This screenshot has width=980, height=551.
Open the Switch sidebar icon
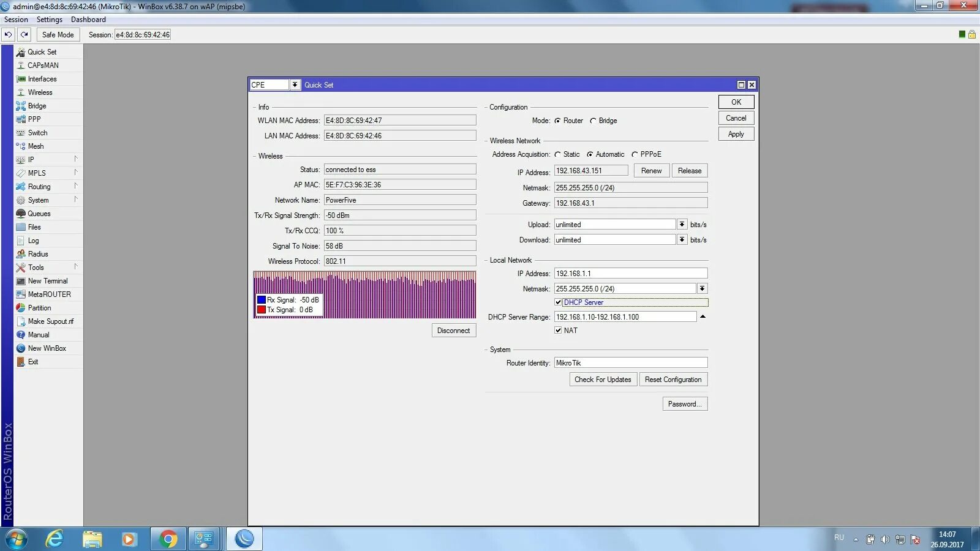[21, 133]
